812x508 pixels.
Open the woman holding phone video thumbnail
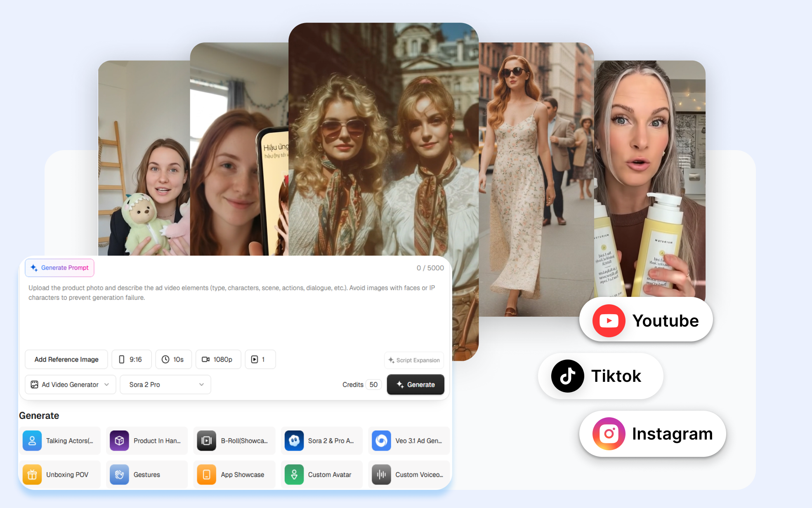(239, 149)
